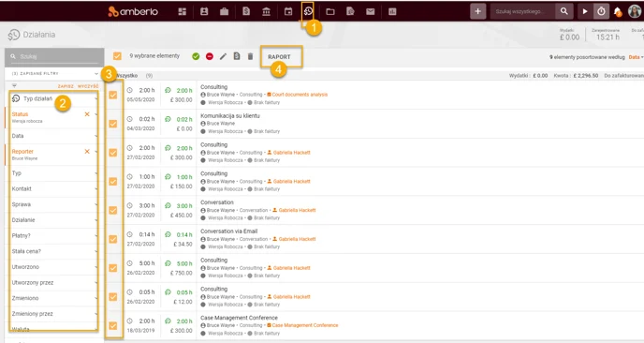Click the 'Wszystko (9)' group header
The image size is (644, 343).
(135, 76)
